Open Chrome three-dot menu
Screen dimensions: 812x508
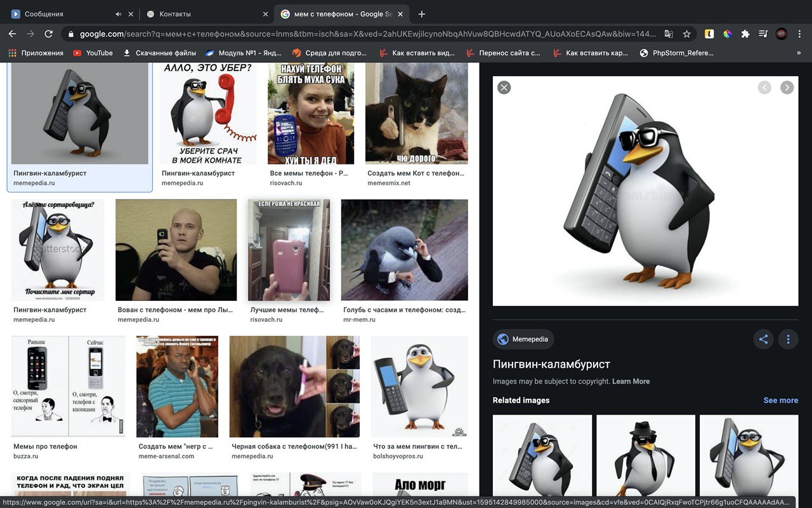pyautogui.click(x=800, y=34)
